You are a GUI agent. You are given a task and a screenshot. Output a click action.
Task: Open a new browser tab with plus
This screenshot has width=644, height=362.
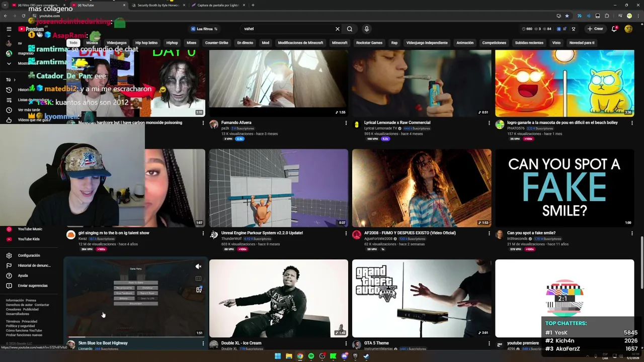click(x=253, y=5)
